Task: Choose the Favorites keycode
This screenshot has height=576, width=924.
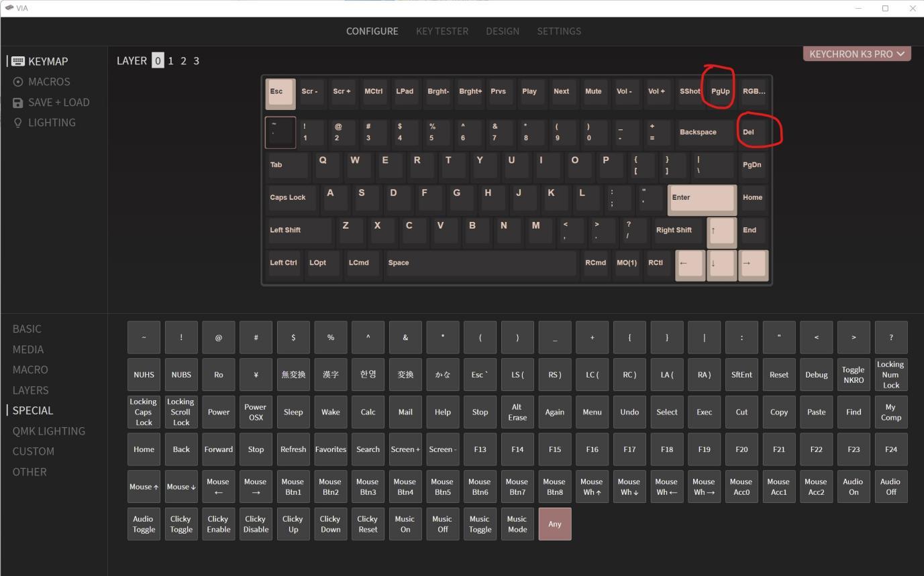Action: click(331, 449)
